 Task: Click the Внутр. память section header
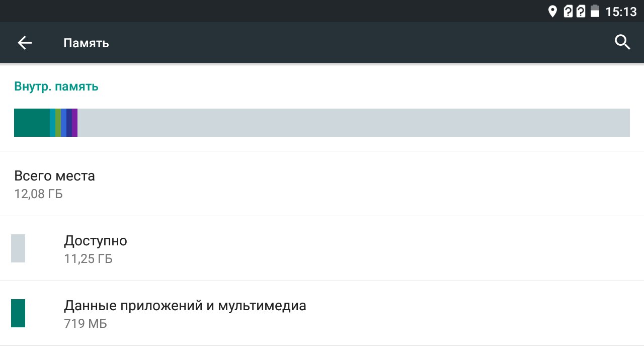pos(56,86)
